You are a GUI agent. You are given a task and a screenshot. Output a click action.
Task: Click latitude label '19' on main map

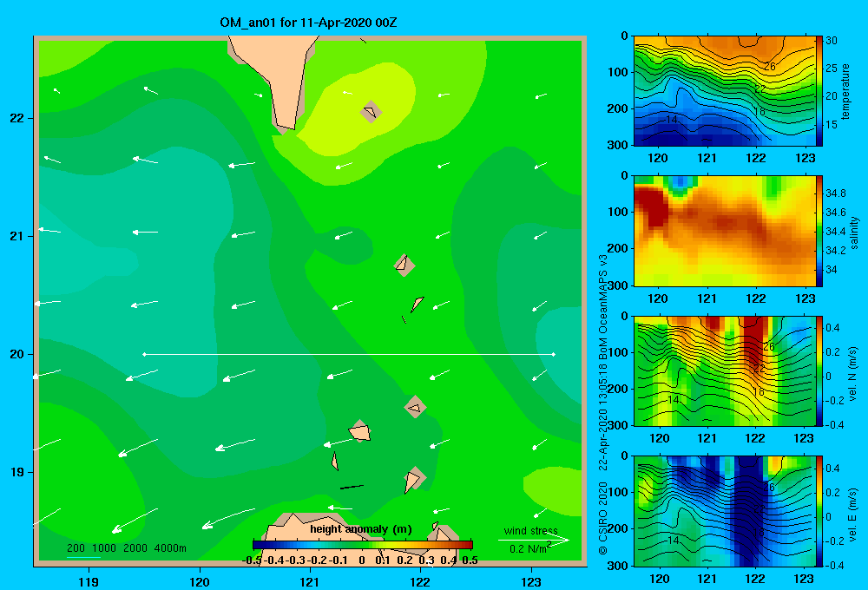tap(17, 472)
